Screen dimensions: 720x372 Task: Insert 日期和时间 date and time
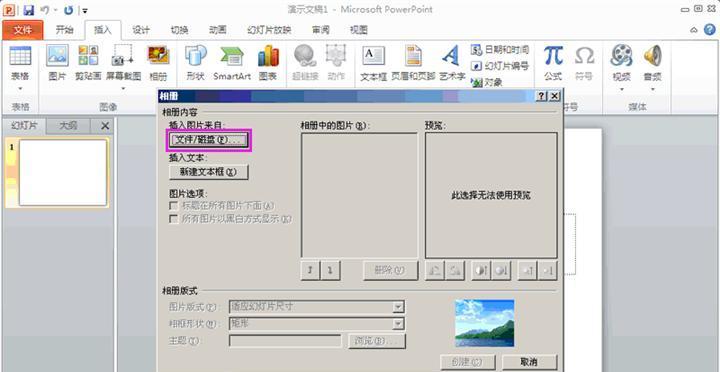click(500, 50)
